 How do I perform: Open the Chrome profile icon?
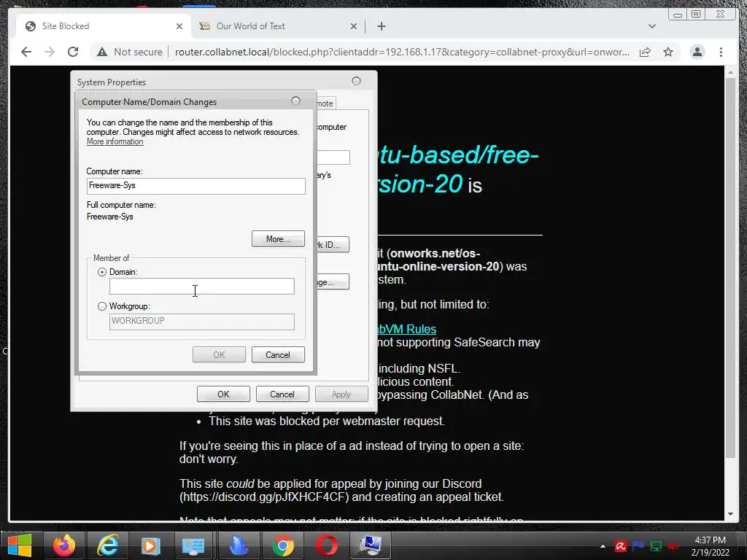pyautogui.click(x=697, y=52)
